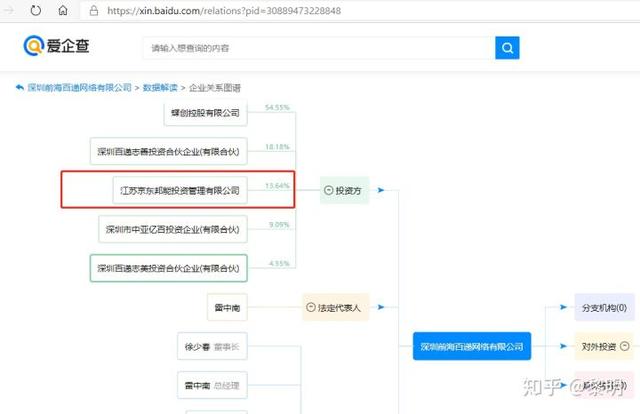Viewport: 640px width, 414px height.
Task: Click the 爱企查 logo
Action: [56, 45]
